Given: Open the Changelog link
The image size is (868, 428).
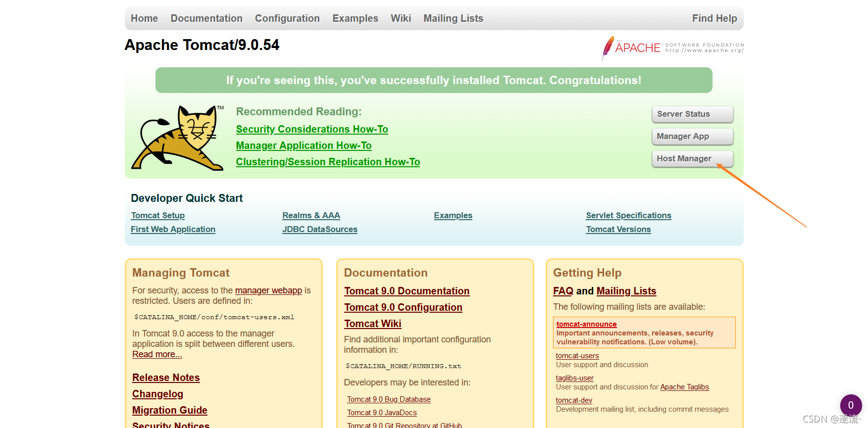Looking at the screenshot, I should pos(157,394).
